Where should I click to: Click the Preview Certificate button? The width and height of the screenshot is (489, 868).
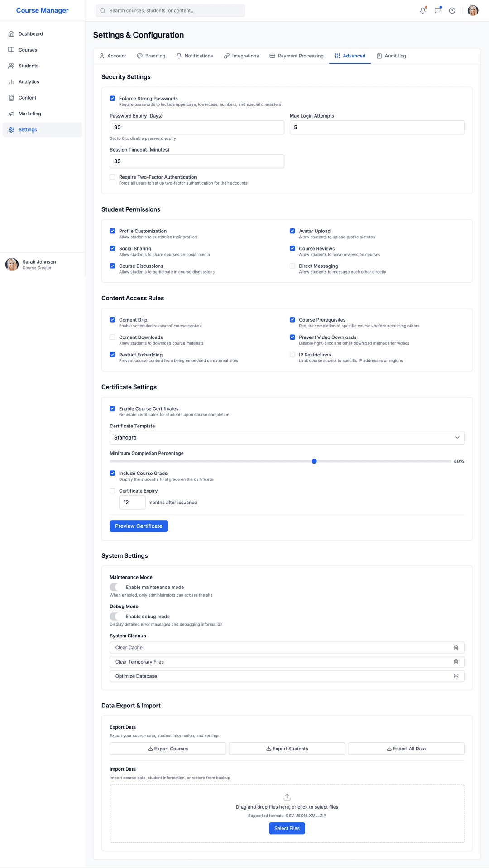point(139,526)
